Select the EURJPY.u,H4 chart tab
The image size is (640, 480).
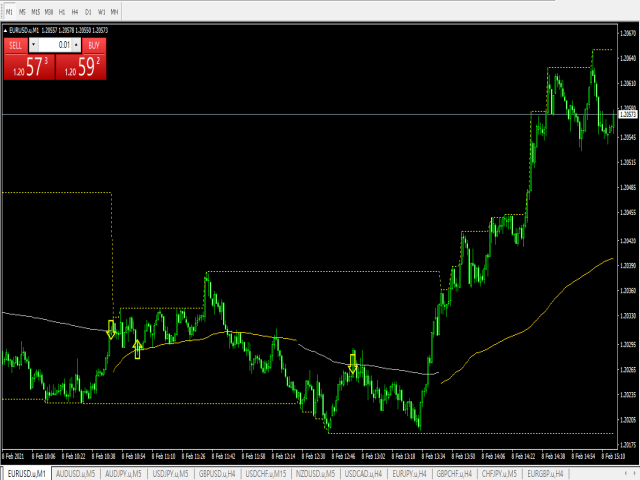click(x=409, y=473)
